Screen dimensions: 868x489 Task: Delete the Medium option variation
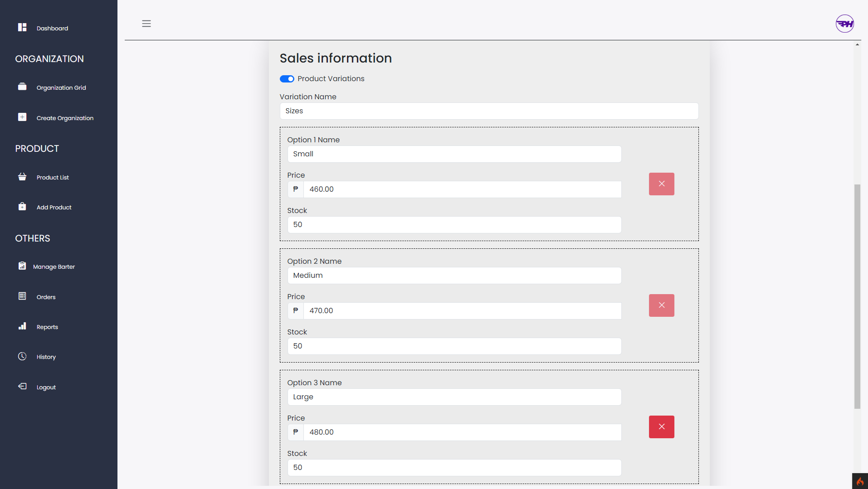pyautogui.click(x=661, y=305)
